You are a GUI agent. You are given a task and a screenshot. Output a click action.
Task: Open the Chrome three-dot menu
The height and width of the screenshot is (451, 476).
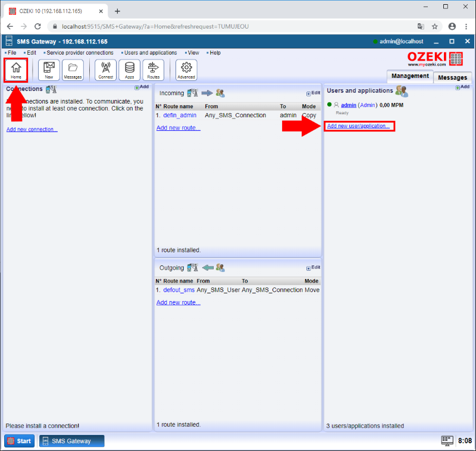tap(466, 26)
